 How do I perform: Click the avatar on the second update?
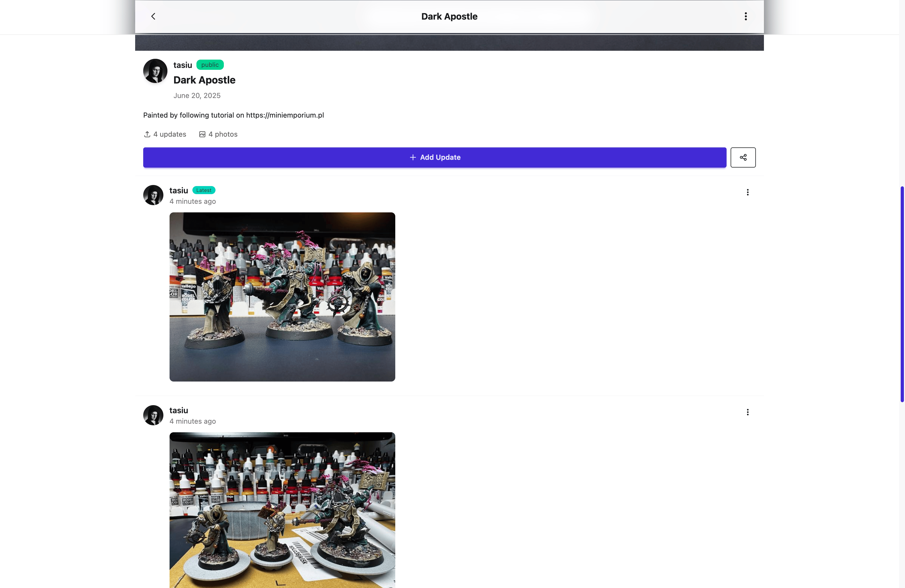pos(153,415)
